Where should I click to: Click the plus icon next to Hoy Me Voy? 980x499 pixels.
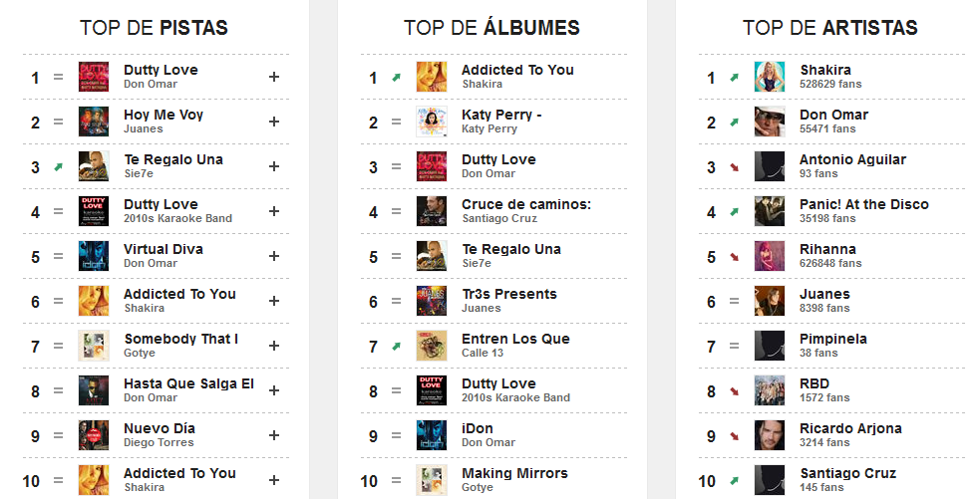pyautogui.click(x=274, y=122)
